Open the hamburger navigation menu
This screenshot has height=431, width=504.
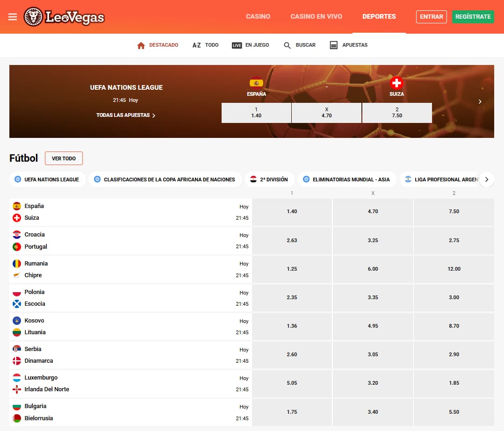coord(13,16)
